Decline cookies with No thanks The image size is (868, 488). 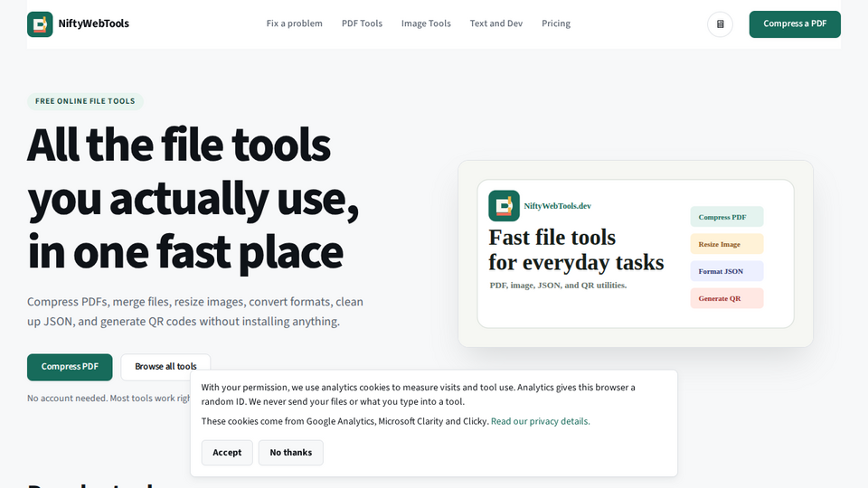point(290,453)
